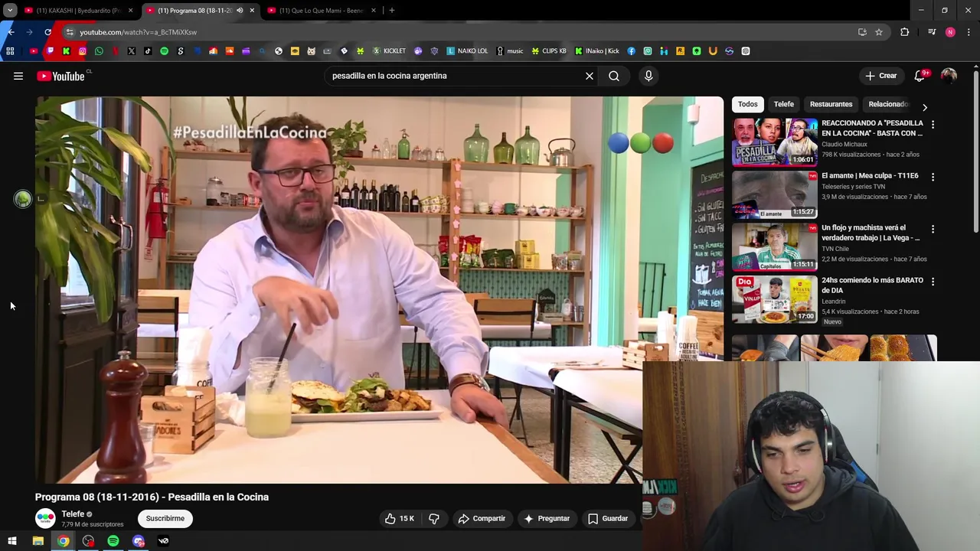Open the Instagram bookmark icon
Image resolution: width=980 pixels, height=551 pixels.
[83, 51]
